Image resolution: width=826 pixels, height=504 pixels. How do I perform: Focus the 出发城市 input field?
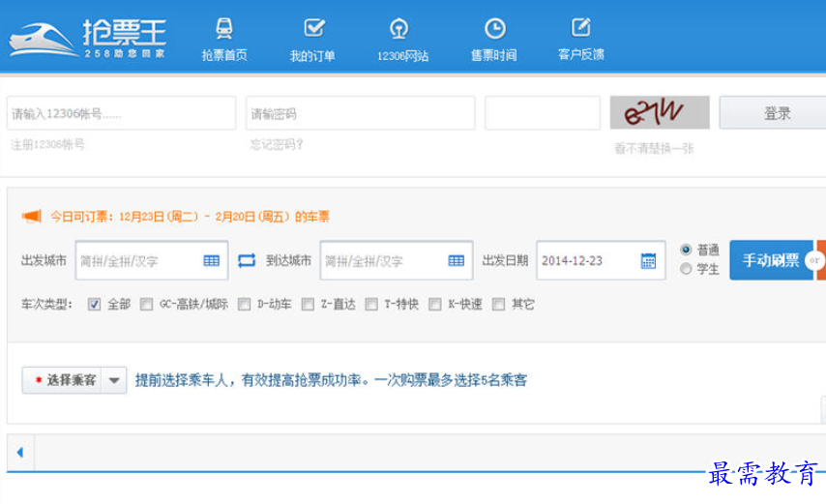click(x=152, y=260)
